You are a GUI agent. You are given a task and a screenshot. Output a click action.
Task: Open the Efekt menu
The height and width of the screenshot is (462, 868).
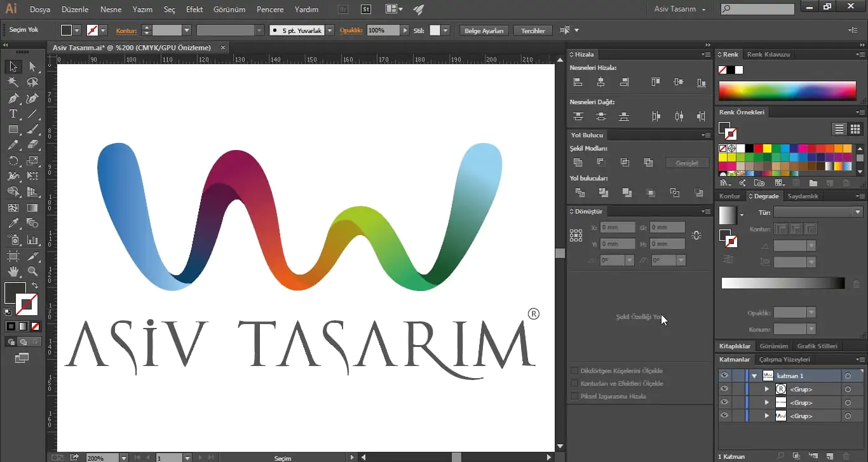(x=194, y=10)
